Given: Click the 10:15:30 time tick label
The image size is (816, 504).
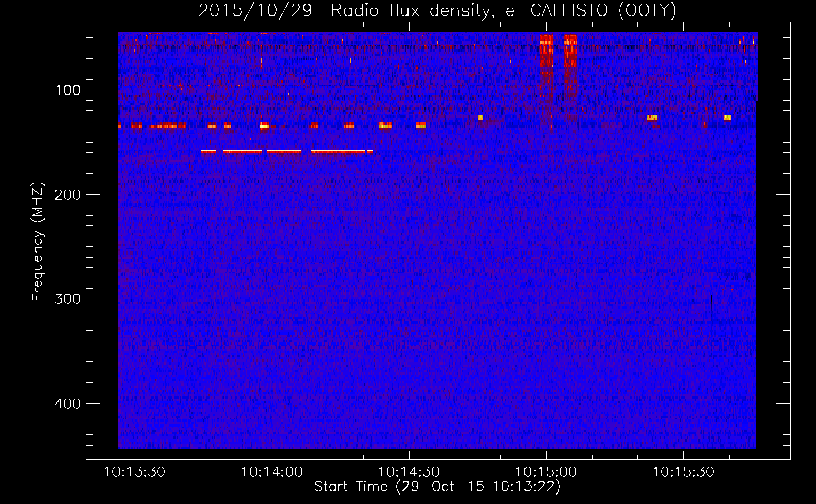Looking at the screenshot, I should tap(683, 472).
